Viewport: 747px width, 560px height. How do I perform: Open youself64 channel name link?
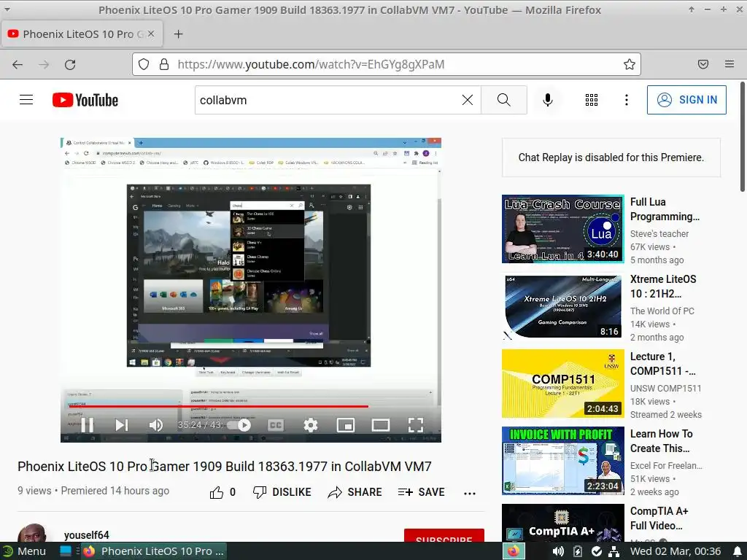click(x=87, y=534)
